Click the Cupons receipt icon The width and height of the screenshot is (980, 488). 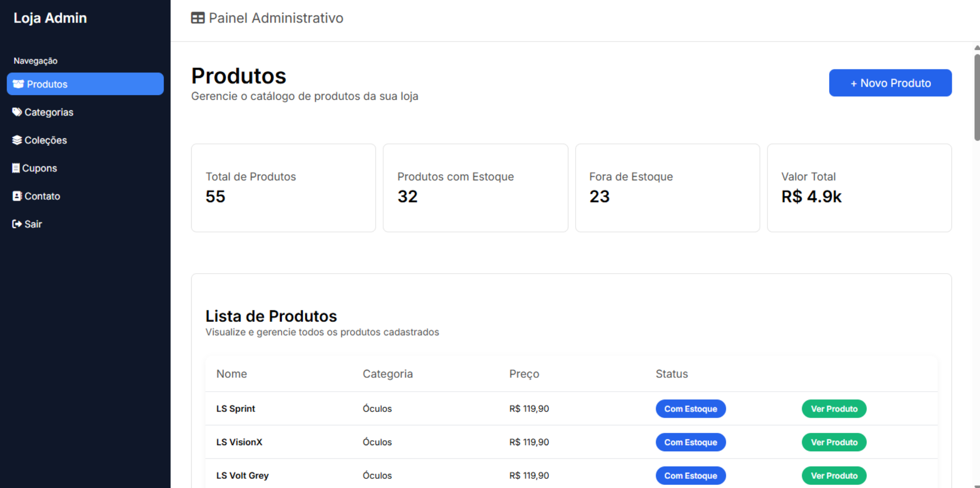pos(16,168)
